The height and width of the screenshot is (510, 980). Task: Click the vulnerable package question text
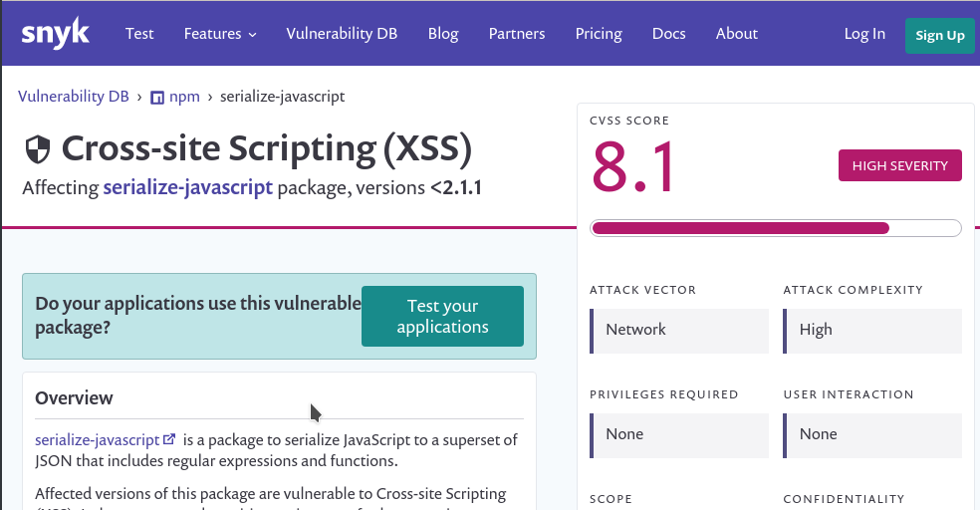[198, 316]
